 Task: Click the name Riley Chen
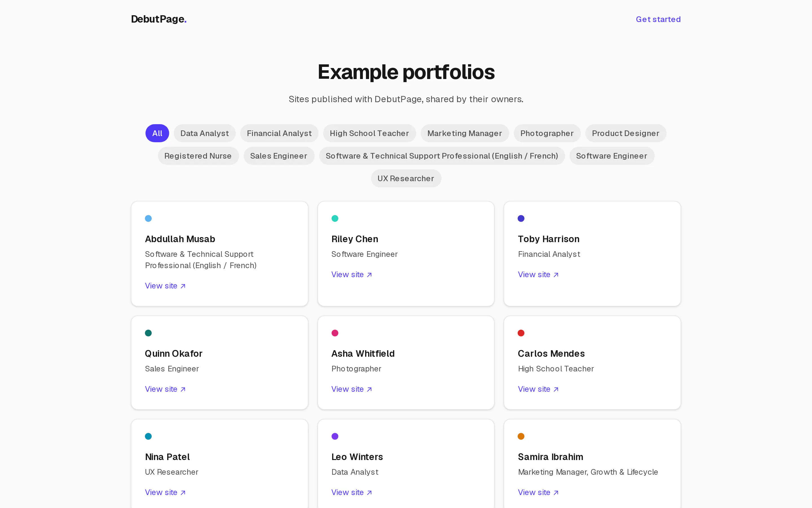(355, 239)
